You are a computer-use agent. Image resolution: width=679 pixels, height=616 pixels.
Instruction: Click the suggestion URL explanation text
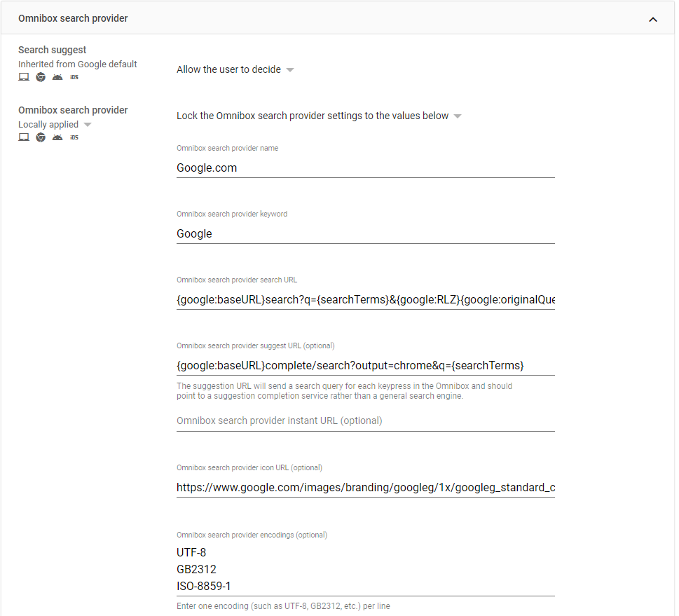click(x=344, y=391)
